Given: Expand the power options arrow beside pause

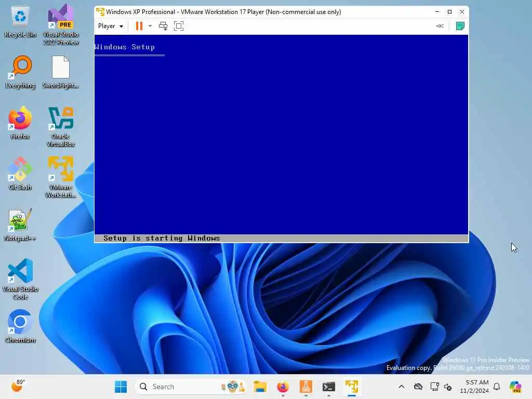Looking at the screenshot, I should click(x=150, y=26).
